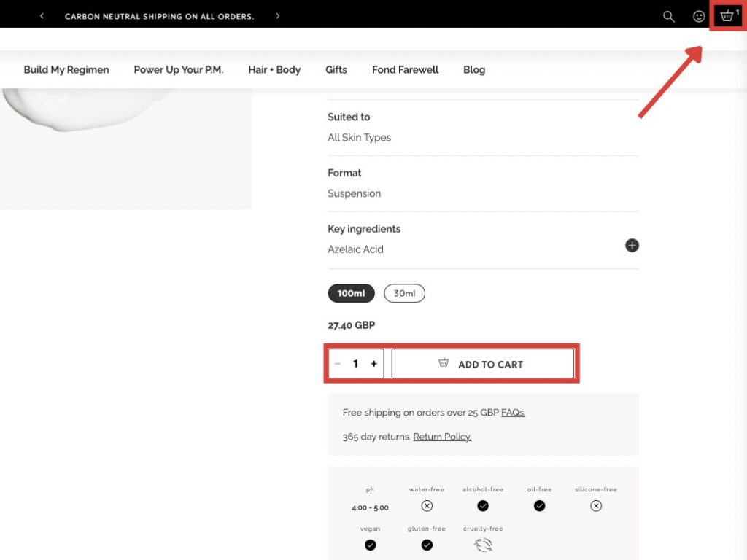This screenshot has height=560, width=747.
Task: Click the Add to Cart button
Action: point(482,364)
